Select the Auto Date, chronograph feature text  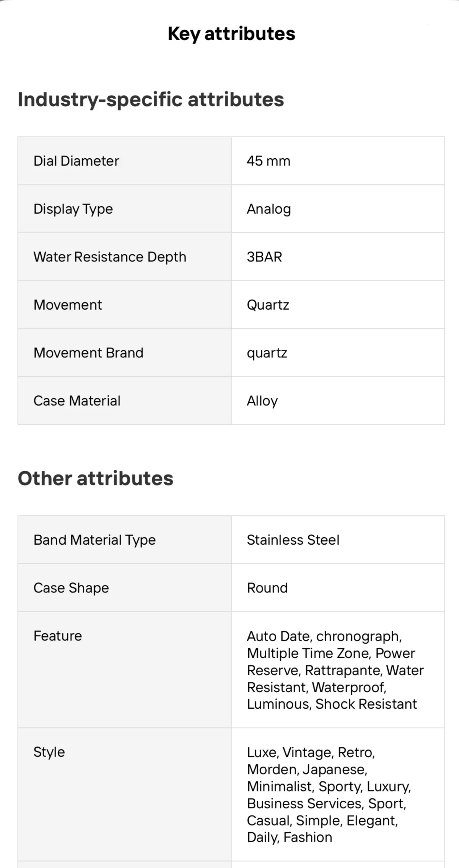(324, 637)
